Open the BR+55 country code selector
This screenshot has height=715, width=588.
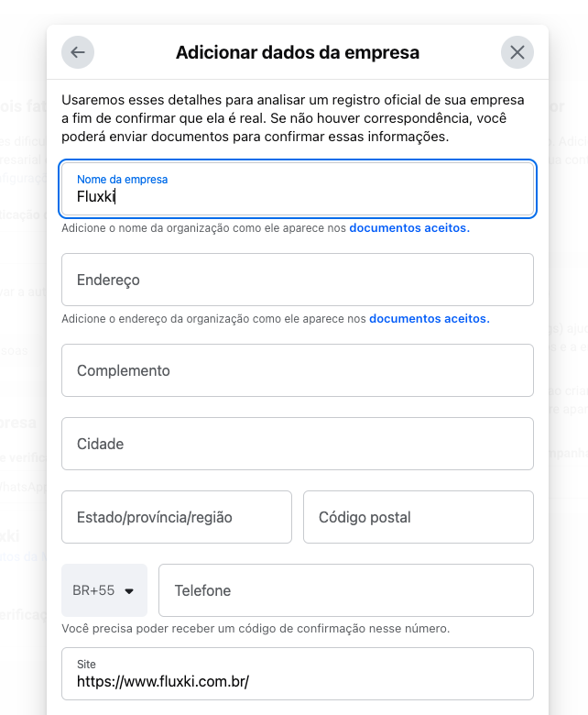point(103,590)
